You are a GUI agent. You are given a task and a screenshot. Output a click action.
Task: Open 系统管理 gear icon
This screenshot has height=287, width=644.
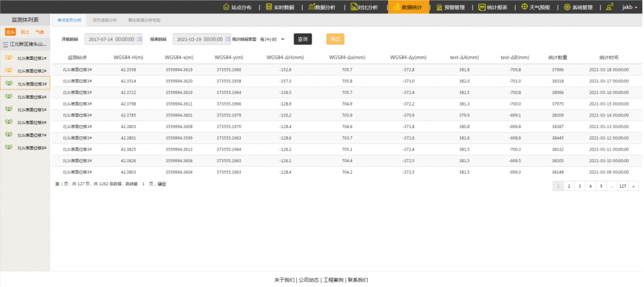(567, 7)
